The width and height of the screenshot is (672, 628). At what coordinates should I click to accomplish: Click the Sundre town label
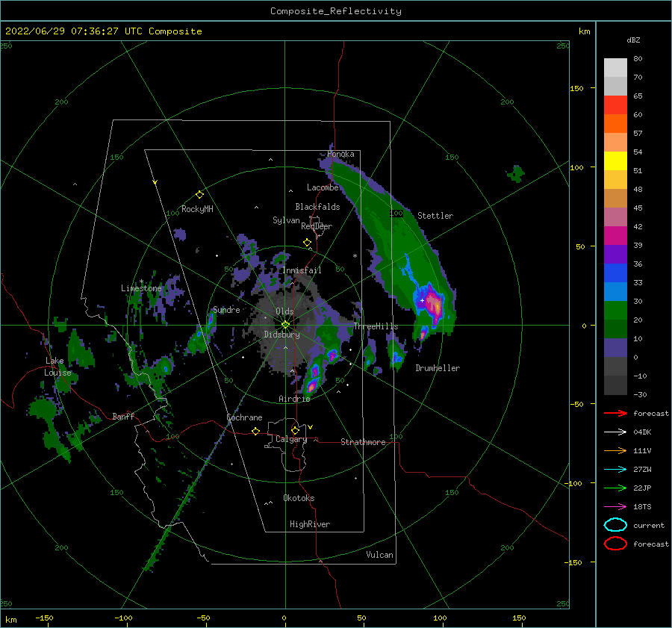click(226, 309)
